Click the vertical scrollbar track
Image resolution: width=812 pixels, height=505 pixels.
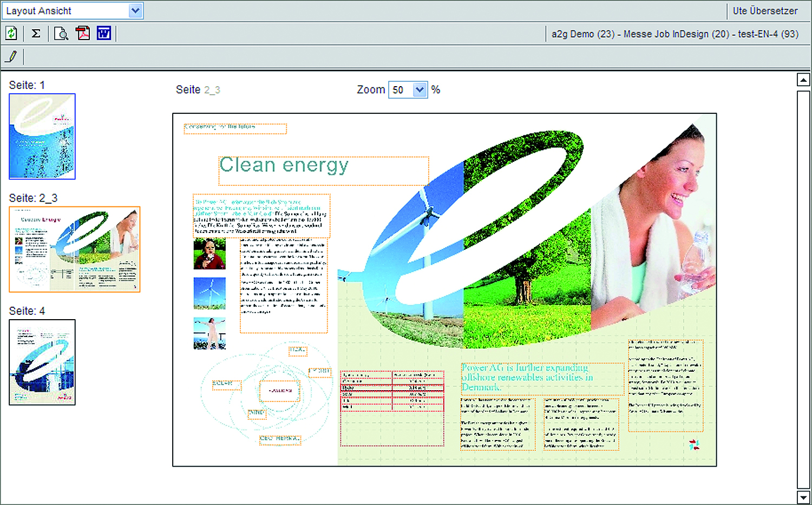point(803,287)
